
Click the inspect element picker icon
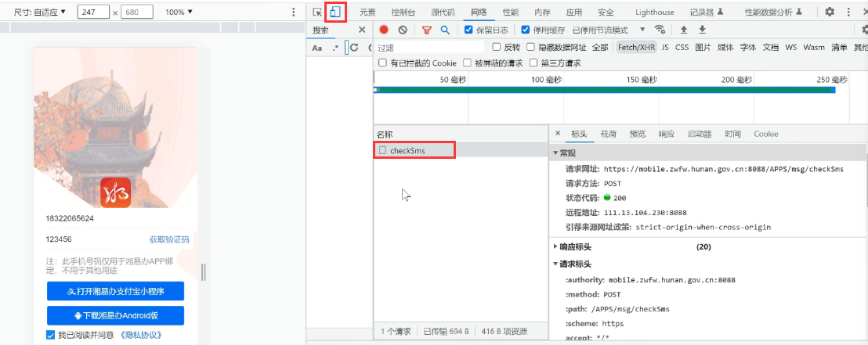coord(317,13)
